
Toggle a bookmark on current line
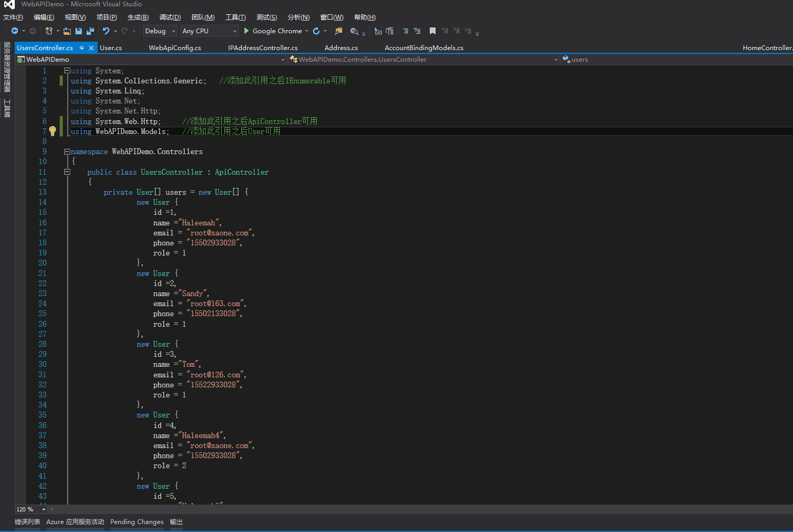(x=432, y=31)
